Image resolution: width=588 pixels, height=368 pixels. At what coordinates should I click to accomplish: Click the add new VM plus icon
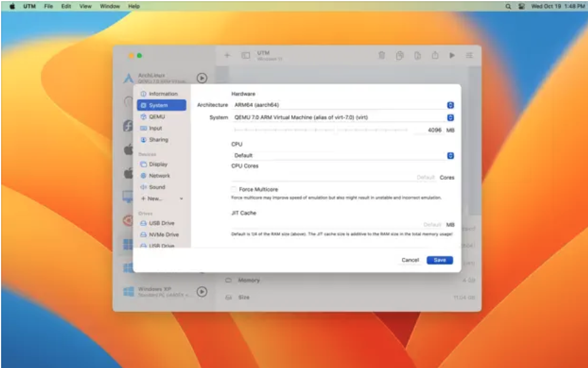[x=227, y=55]
